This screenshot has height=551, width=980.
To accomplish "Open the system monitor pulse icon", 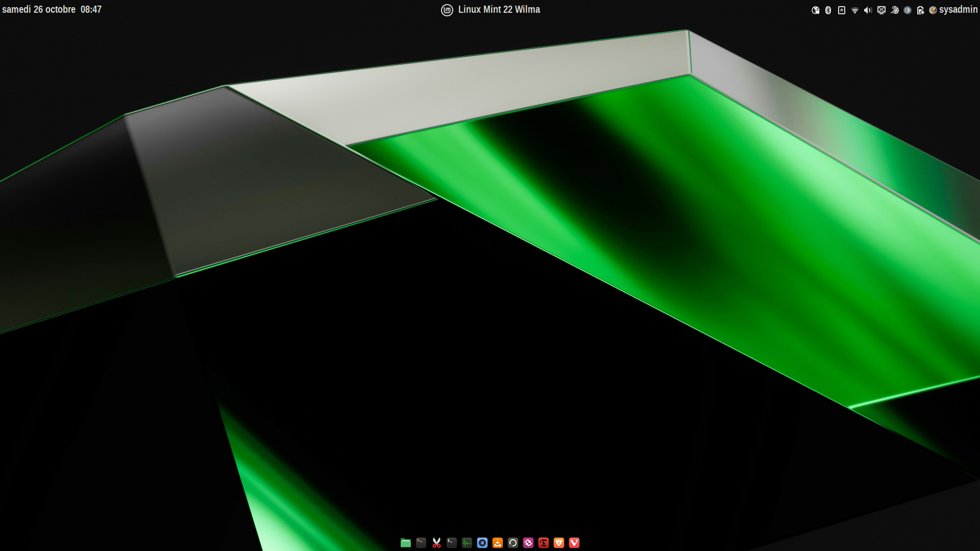I will [x=467, y=543].
